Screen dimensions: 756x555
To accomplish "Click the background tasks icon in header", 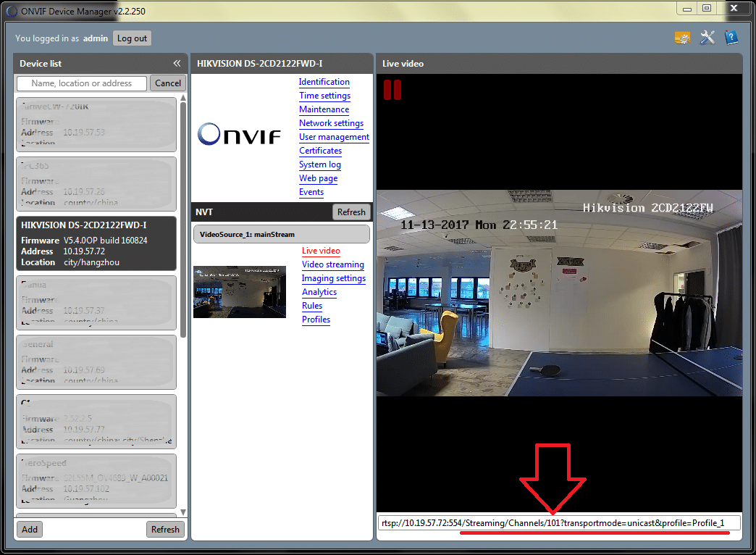I will 682,38.
